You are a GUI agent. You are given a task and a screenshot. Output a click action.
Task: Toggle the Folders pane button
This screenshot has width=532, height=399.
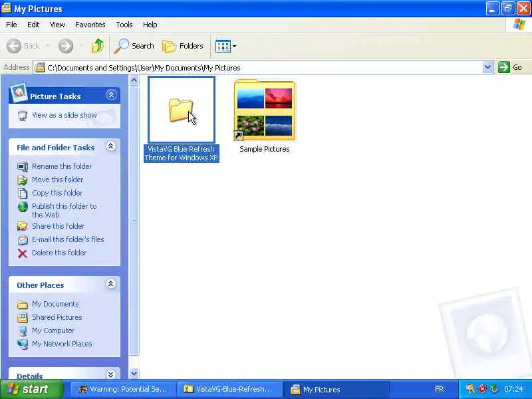point(182,46)
